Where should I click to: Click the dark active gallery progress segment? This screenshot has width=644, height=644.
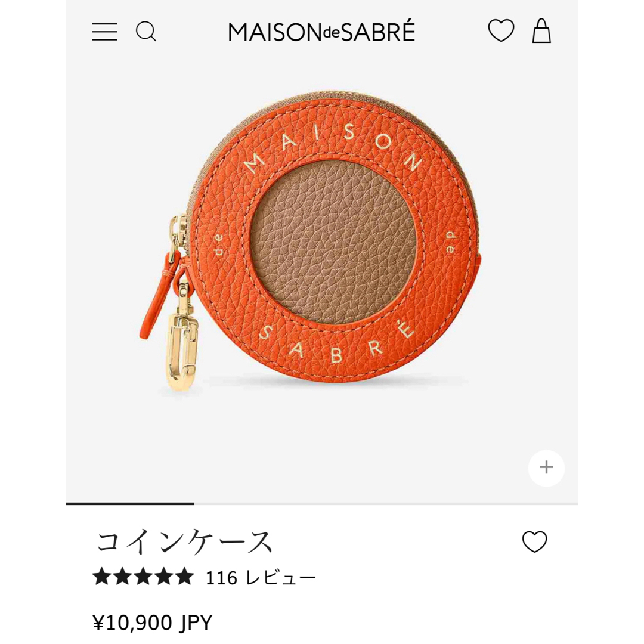click(130, 503)
